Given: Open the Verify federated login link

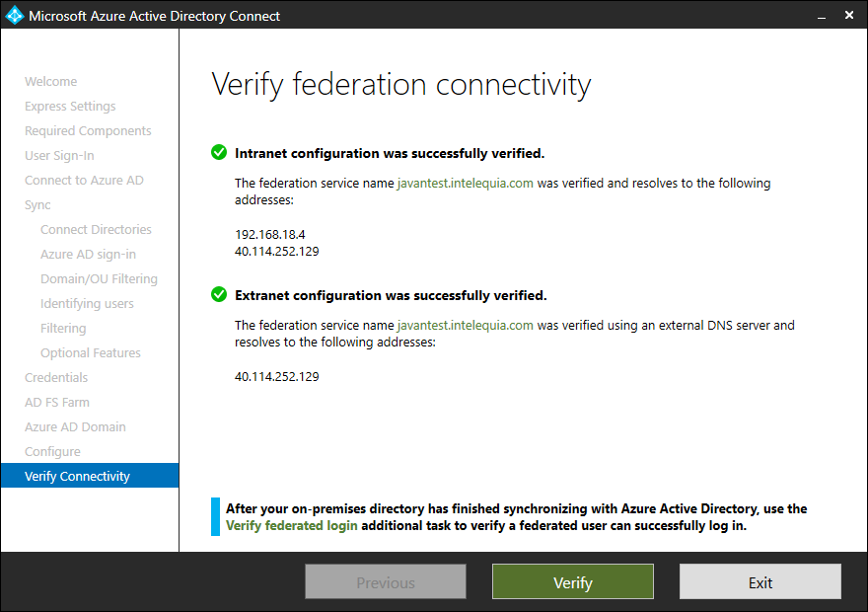Looking at the screenshot, I should pyautogui.click(x=291, y=525).
